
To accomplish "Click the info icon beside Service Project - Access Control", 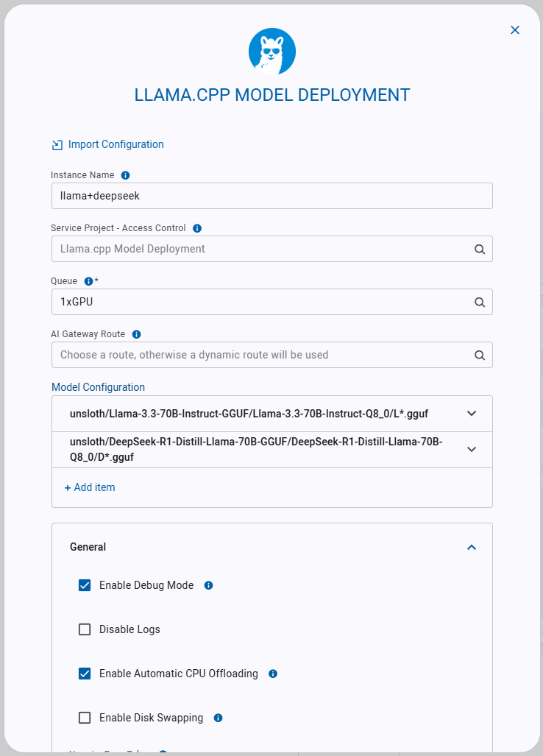I will click(197, 228).
